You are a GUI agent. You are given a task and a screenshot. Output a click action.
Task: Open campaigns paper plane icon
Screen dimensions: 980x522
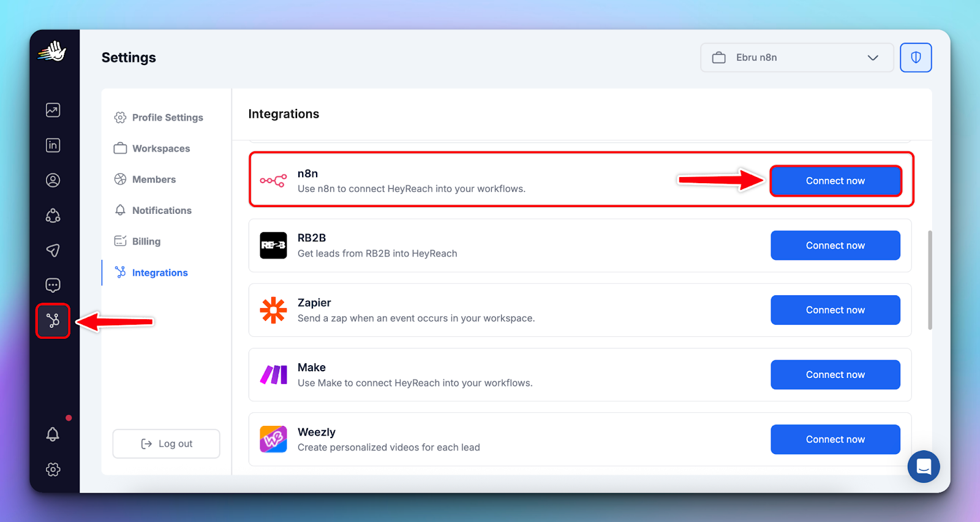tap(53, 250)
